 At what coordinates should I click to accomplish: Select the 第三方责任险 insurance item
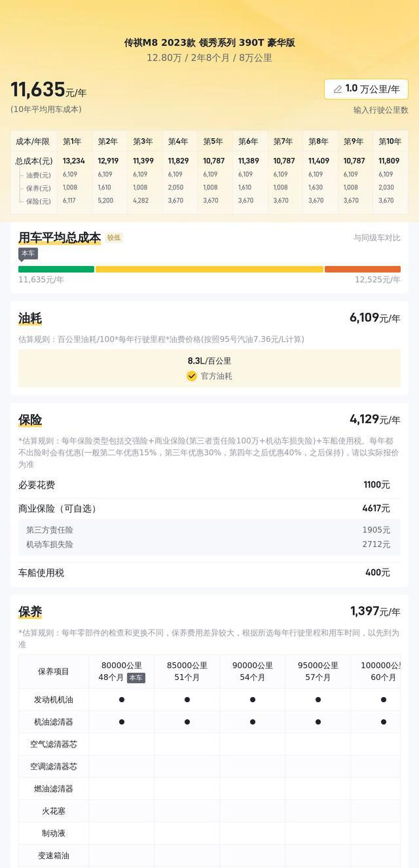209,530
